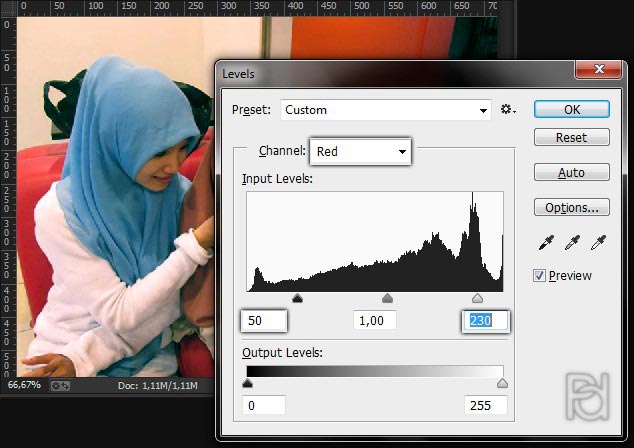This screenshot has height=448, width=634.
Task: Click the input midtone gray slider handle
Action: pos(387,298)
